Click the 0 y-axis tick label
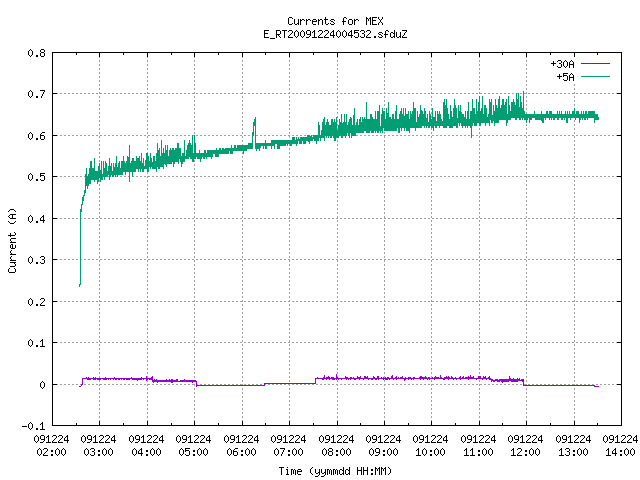 click(x=42, y=385)
